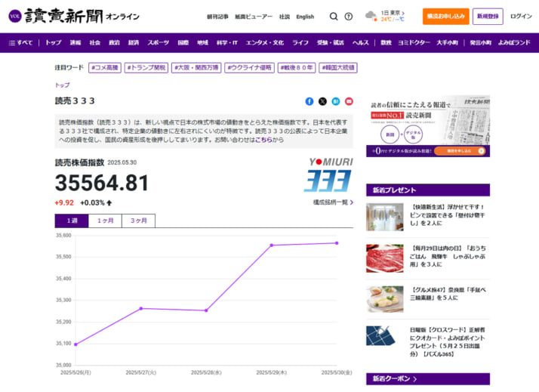Select スポーツ in navigation bar

click(x=158, y=42)
